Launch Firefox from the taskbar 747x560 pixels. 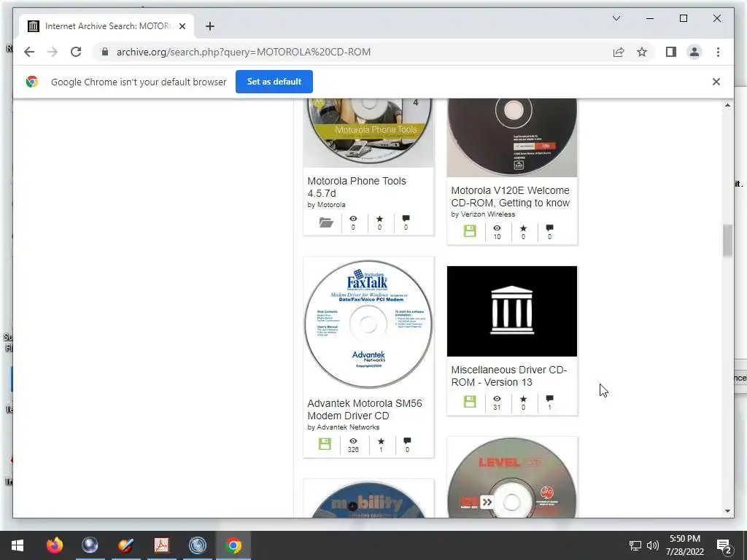coord(54,545)
